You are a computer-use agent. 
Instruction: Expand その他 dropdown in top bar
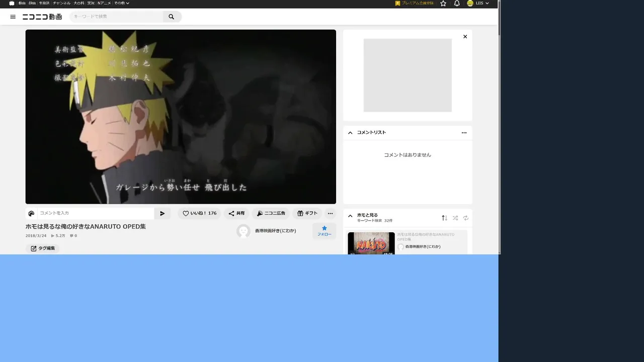121,3
